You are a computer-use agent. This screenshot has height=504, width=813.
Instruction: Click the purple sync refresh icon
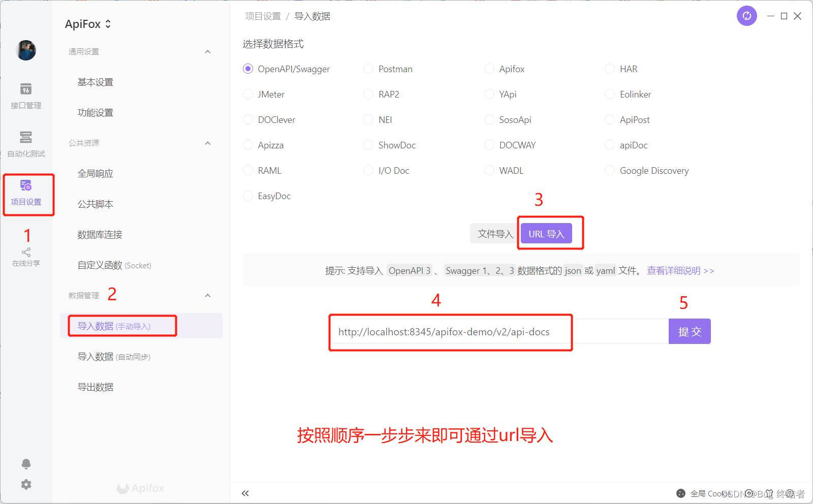[x=746, y=16]
